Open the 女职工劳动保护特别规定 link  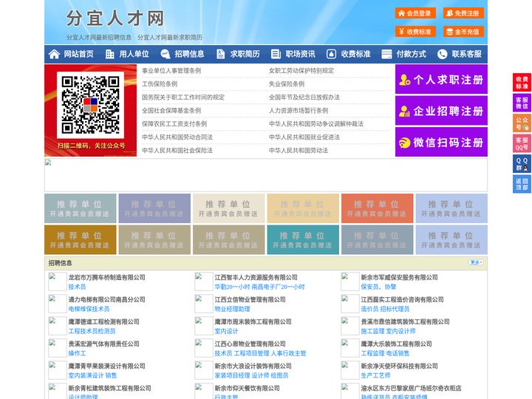coord(301,71)
